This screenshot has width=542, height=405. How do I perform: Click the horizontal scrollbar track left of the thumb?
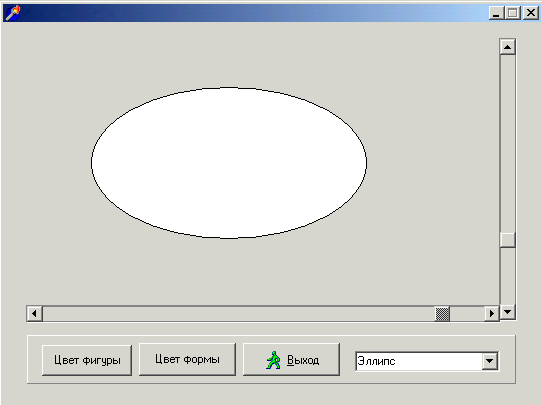pos(239,314)
